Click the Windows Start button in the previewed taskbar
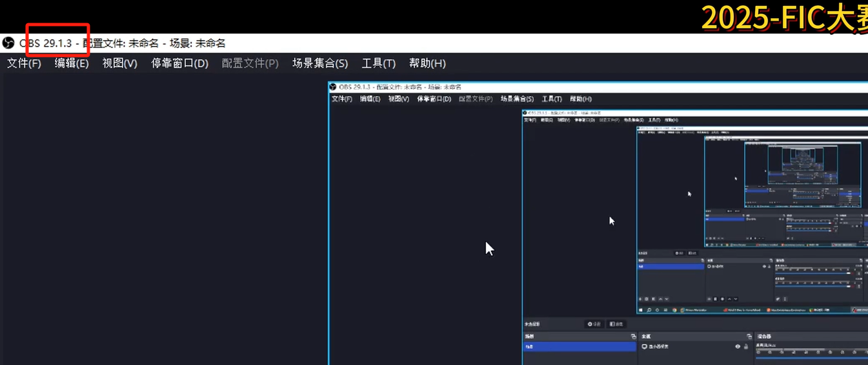This screenshot has height=365, width=868. [641, 310]
